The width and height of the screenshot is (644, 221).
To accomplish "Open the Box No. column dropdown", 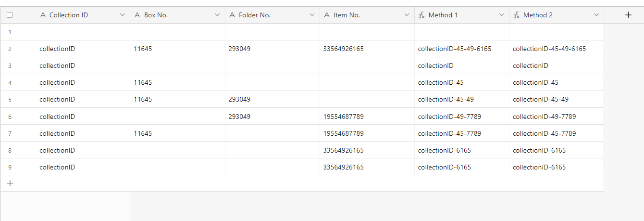I will pos(217,15).
